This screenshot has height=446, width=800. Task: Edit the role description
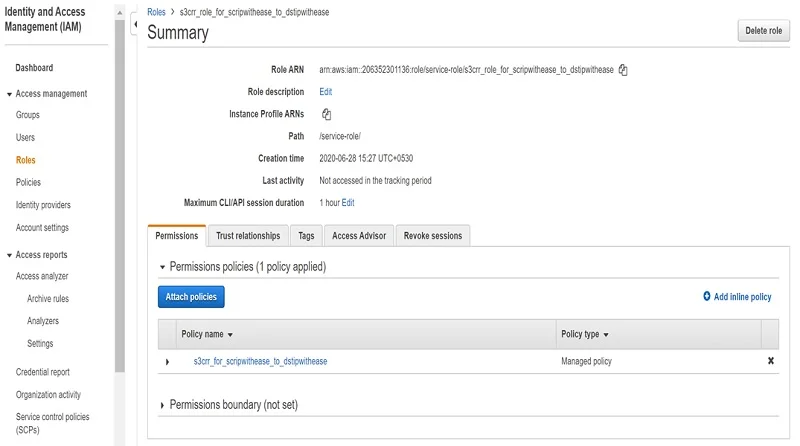[x=325, y=92]
